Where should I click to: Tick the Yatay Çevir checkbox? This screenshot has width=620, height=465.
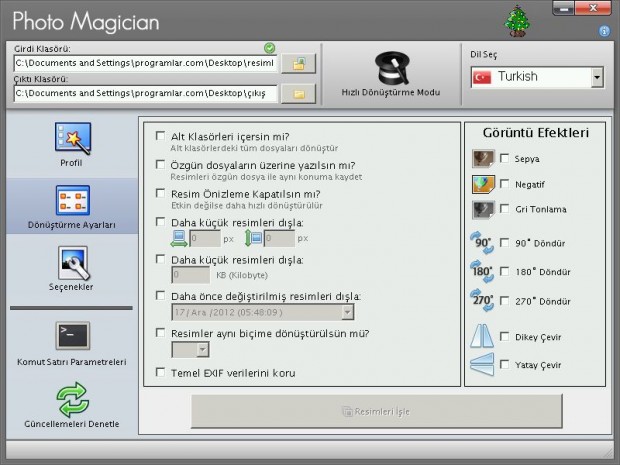(504, 364)
